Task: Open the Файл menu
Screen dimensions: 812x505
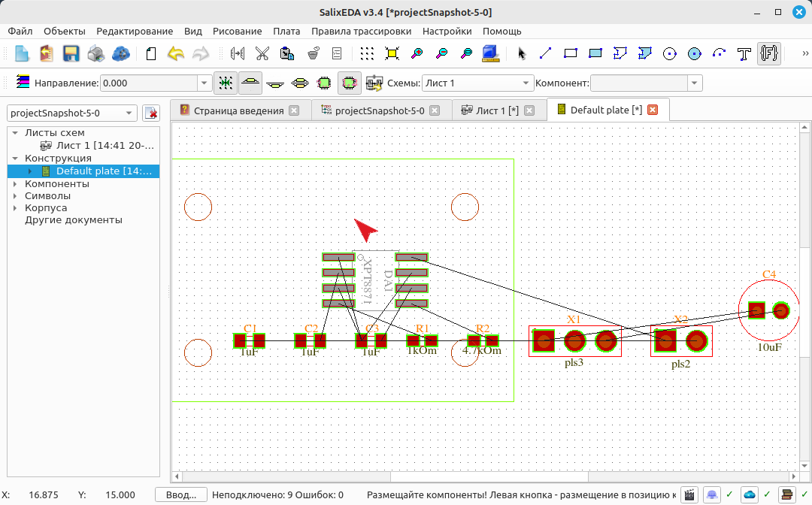Action: tap(20, 31)
